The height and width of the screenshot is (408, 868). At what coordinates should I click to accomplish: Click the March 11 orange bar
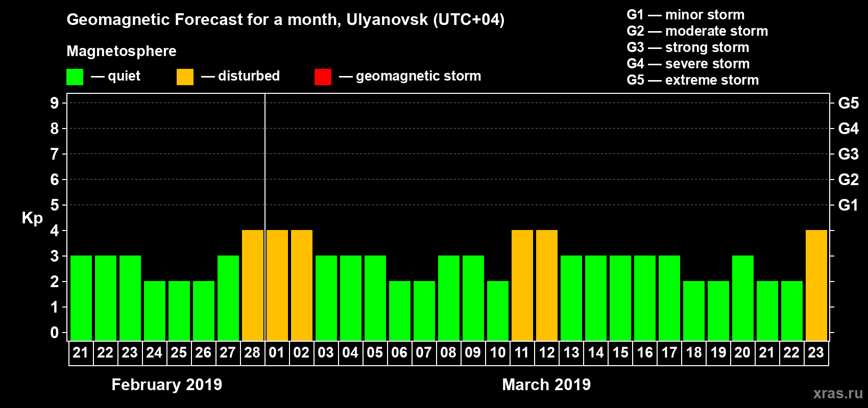[522, 285]
